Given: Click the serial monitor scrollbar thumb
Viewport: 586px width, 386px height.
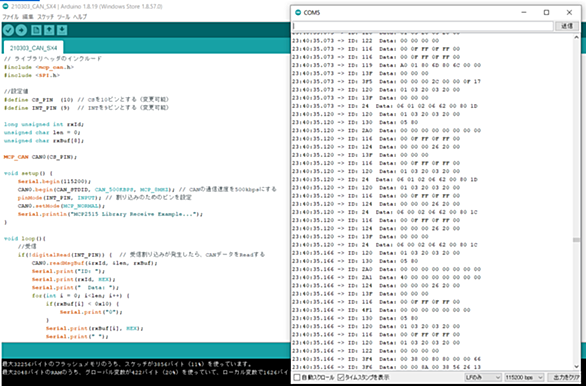Looking at the screenshot, I should pos(576,240).
